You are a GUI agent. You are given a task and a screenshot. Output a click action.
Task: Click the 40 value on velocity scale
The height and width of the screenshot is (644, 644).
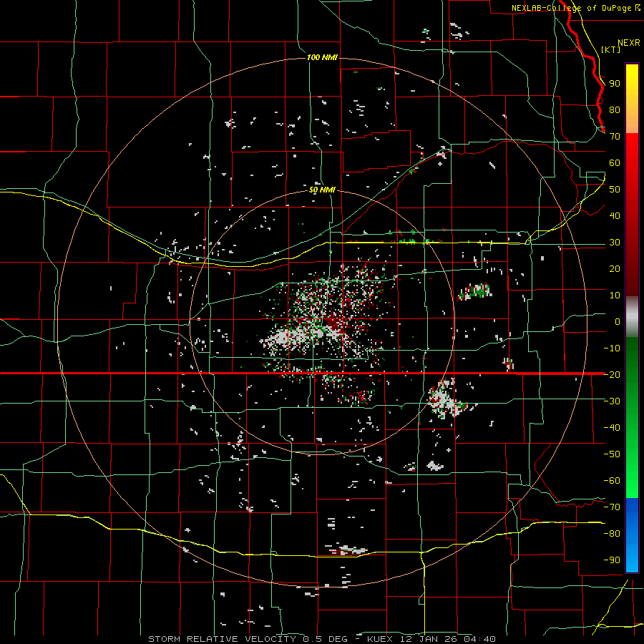615,216
